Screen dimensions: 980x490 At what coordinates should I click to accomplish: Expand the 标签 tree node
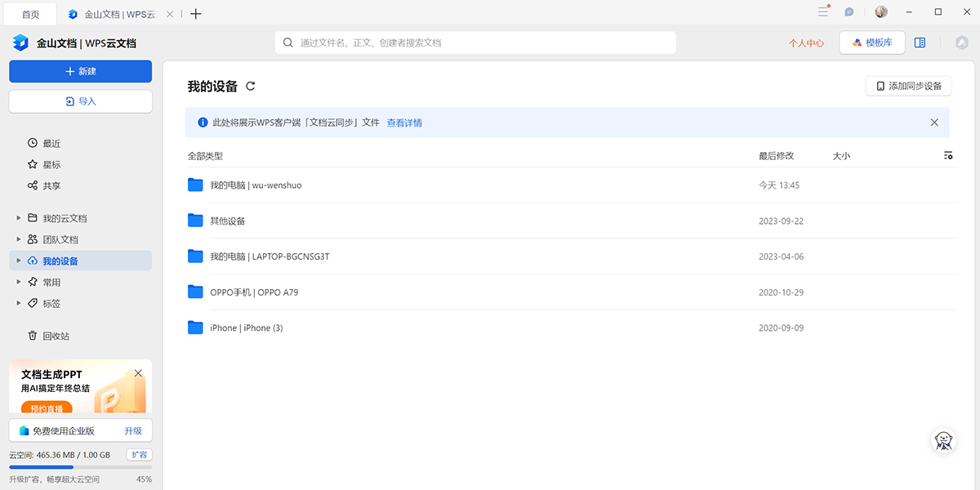pyautogui.click(x=19, y=303)
